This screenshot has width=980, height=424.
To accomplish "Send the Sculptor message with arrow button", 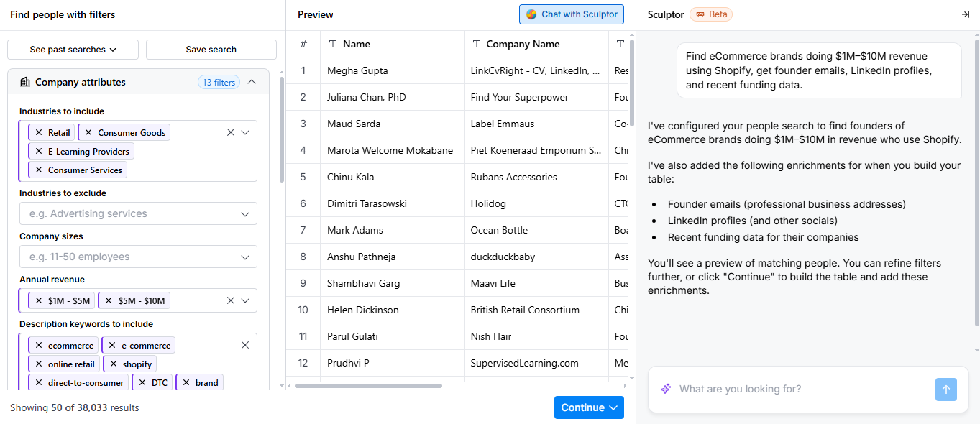I will pyautogui.click(x=946, y=390).
